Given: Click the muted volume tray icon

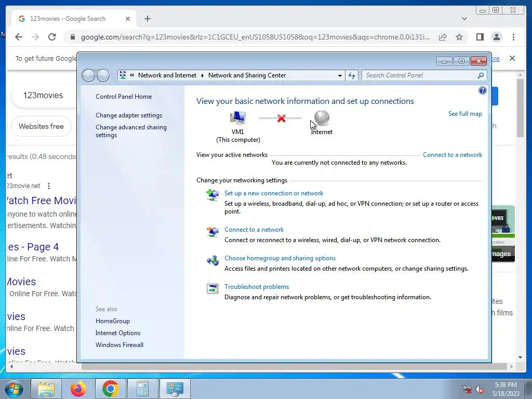Looking at the screenshot, I should (480, 389).
